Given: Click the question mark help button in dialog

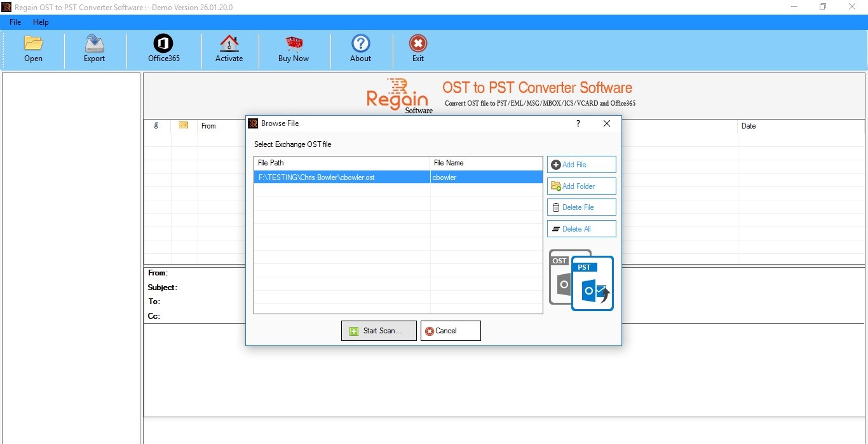Looking at the screenshot, I should tap(578, 123).
